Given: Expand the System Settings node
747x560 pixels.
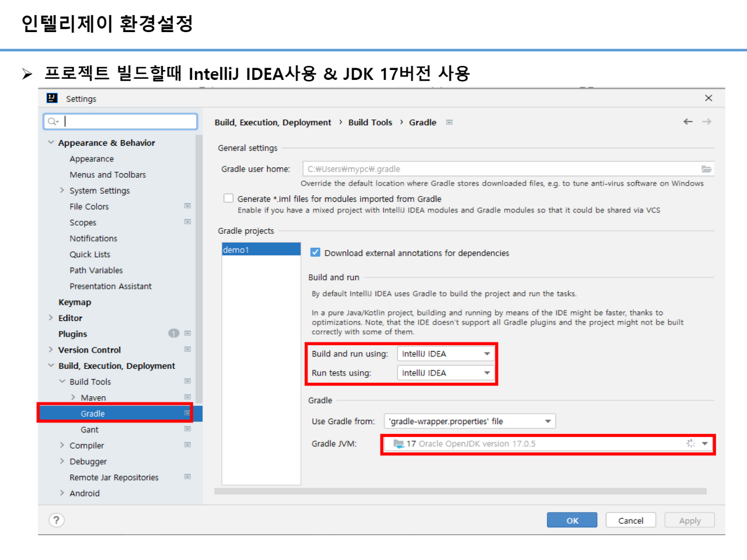Looking at the screenshot, I should click(62, 190).
